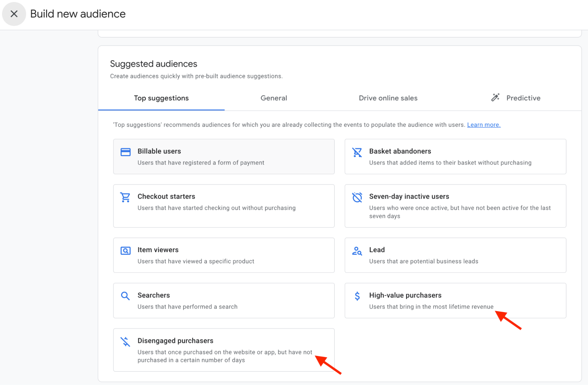The height and width of the screenshot is (385, 588).
Task: Click the High-value purchasers dollar icon
Action: pyautogui.click(x=357, y=296)
